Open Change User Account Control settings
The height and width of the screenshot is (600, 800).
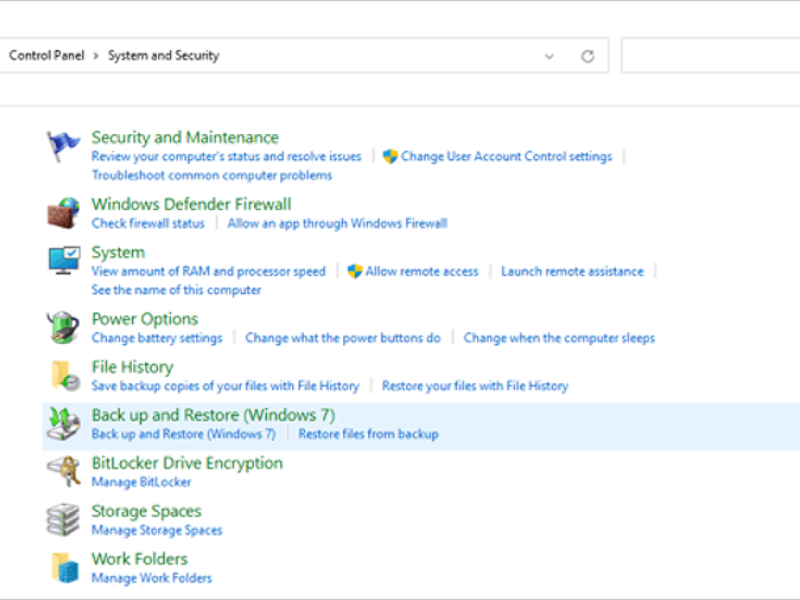point(506,157)
